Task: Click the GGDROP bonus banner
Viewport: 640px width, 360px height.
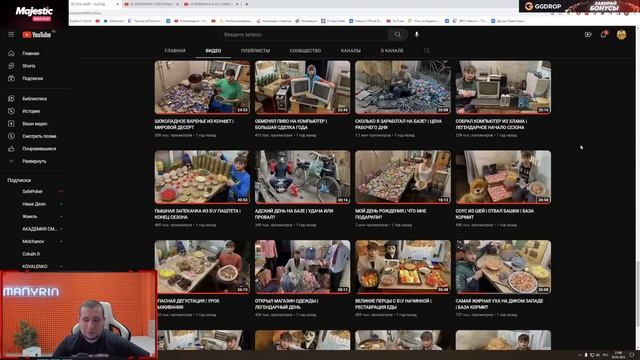Action: pyautogui.click(x=579, y=6)
